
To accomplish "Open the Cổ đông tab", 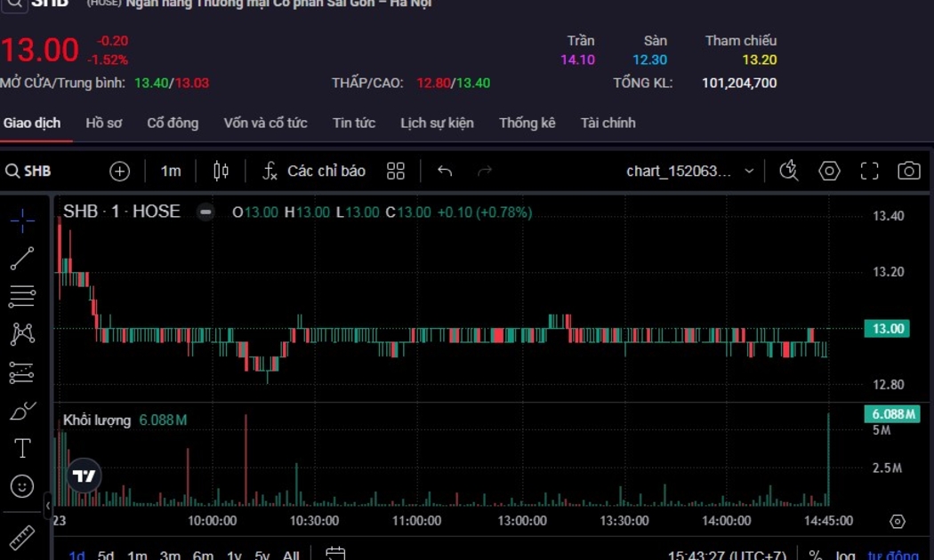I will pyautogui.click(x=173, y=123).
